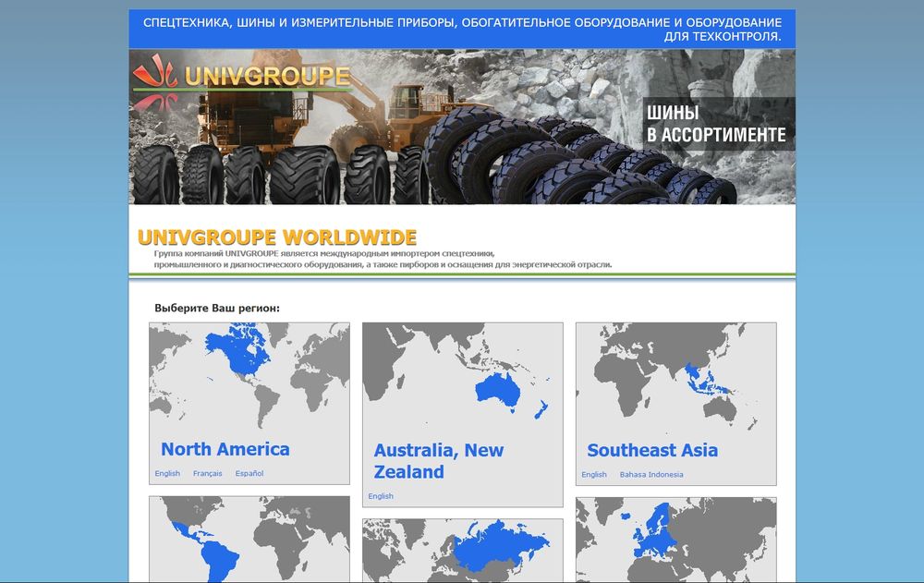Click the Russia highlighted map
Screen dimensions: 924x583
pos(463,551)
